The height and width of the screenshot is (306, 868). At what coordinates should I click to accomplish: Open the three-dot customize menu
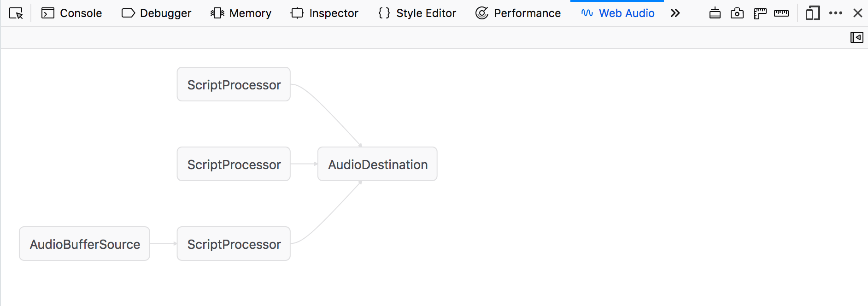point(835,13)
